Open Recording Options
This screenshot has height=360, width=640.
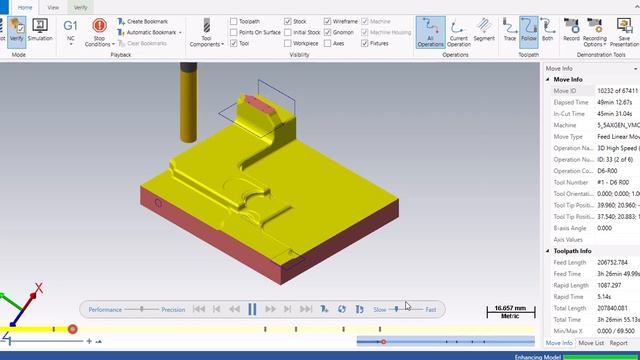tap(594, 32)
